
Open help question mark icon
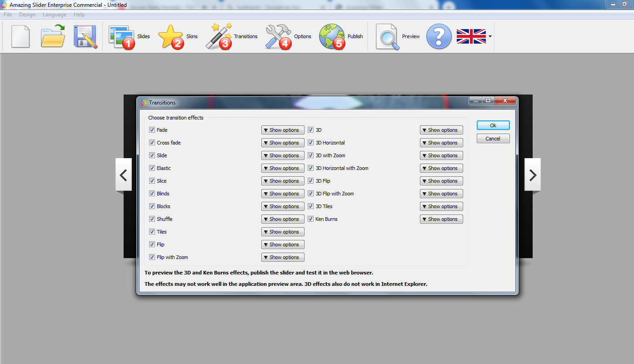(439, 36)
